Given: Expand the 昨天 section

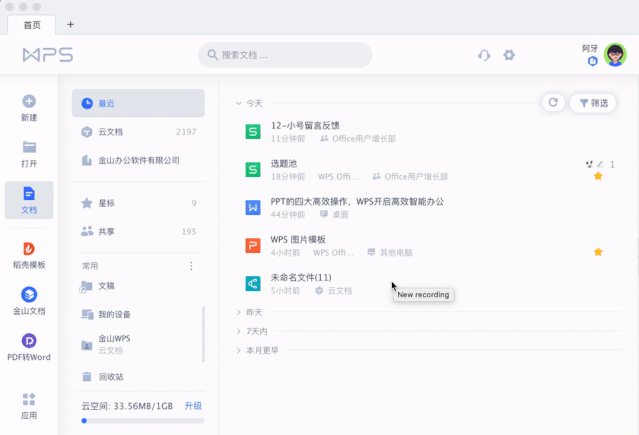Looking at the screenshot, I should [239, 312].
